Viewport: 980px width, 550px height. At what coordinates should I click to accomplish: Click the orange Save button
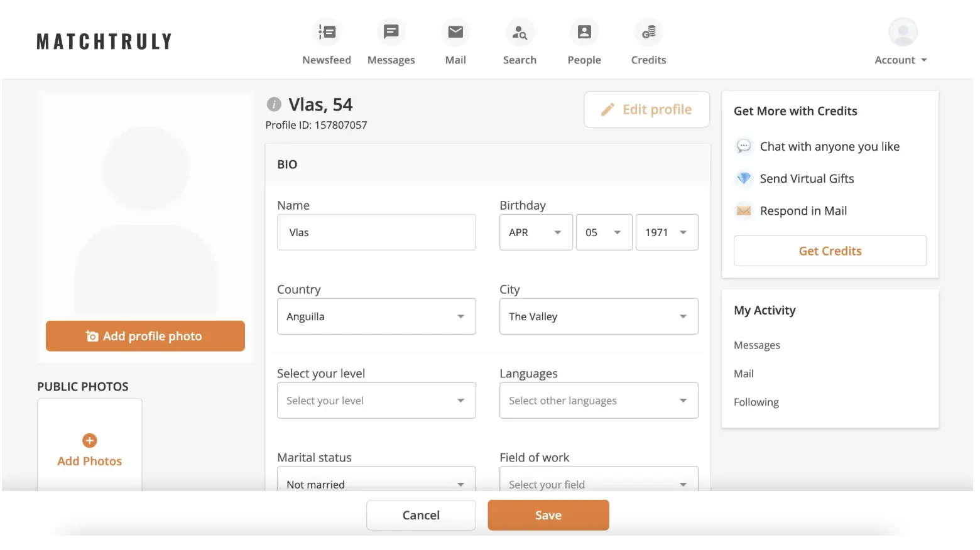click(548, 515)
